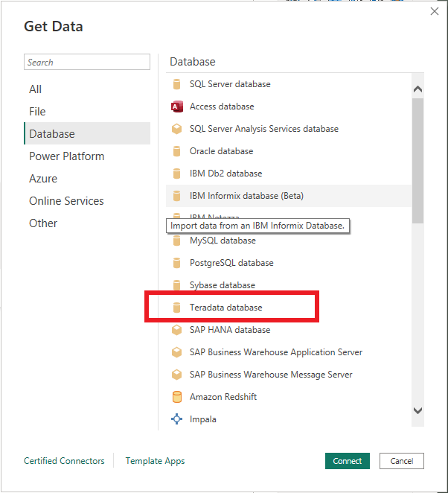Select the Other category

coord(87,223)
